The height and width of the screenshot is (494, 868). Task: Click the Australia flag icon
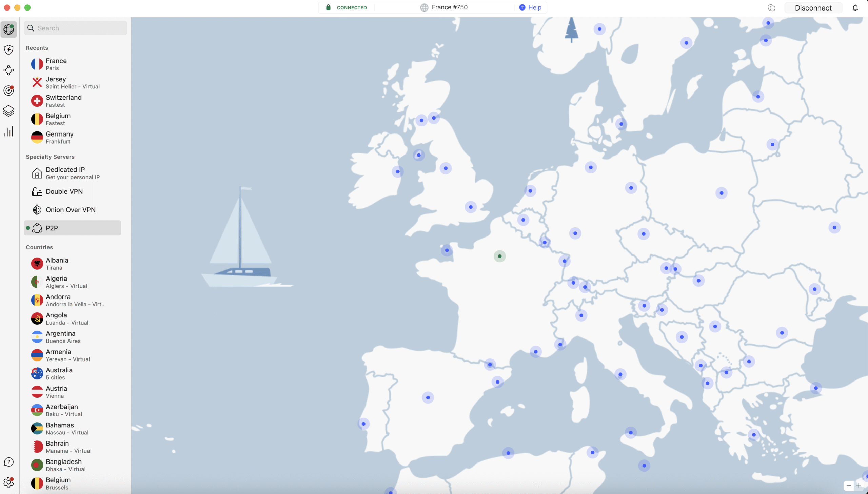(37, 374)
